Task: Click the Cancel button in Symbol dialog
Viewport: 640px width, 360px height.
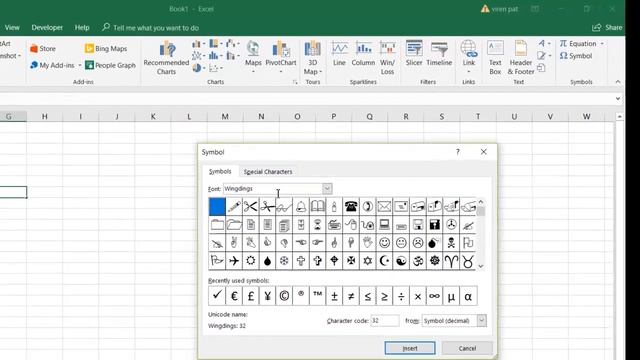Action: [467, 348]
